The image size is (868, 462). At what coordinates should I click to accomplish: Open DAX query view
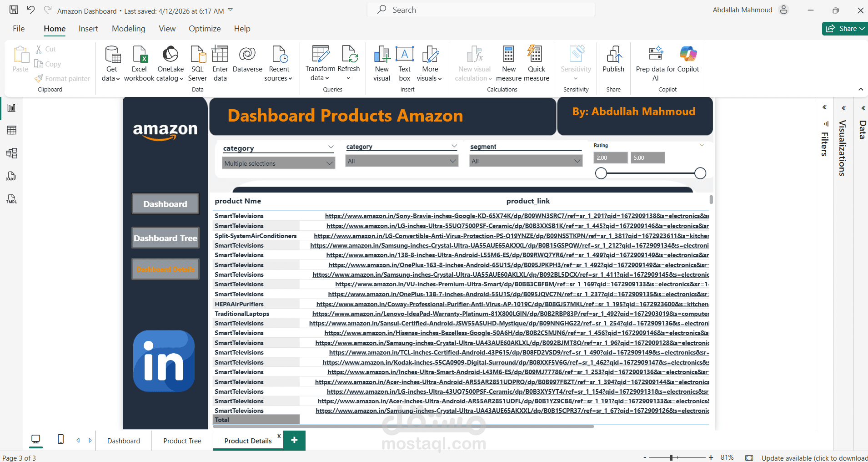(x=12, y=176)
